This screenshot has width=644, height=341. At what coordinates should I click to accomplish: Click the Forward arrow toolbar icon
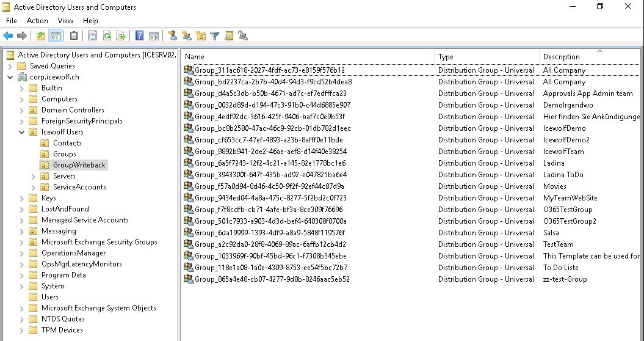point(22,36)
